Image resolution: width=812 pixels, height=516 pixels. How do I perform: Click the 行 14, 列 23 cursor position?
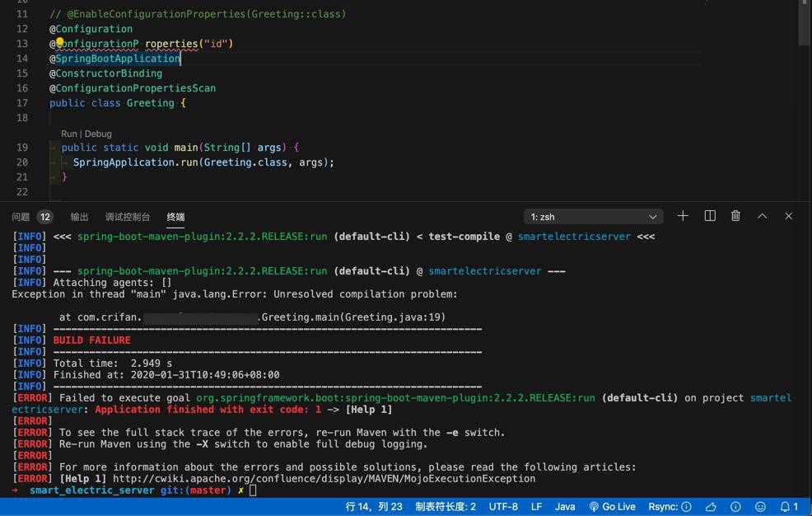coord(373,507)
